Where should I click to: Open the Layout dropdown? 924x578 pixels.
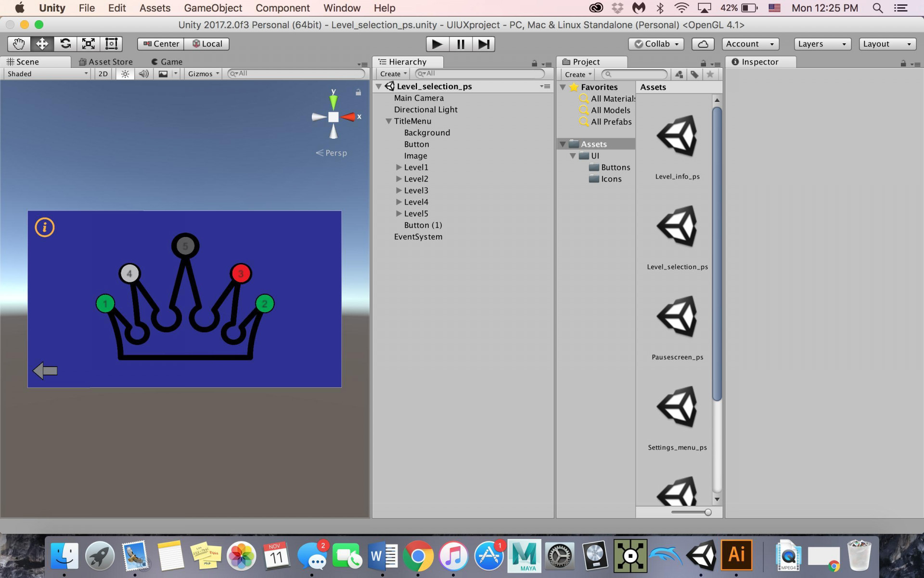click(887, 44)
